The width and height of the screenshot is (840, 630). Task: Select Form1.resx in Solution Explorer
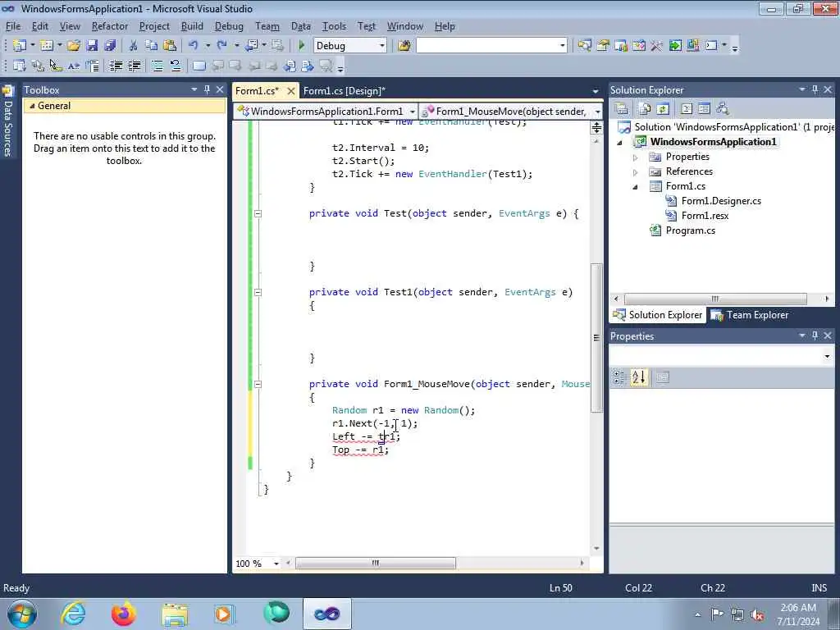point(704,216)
